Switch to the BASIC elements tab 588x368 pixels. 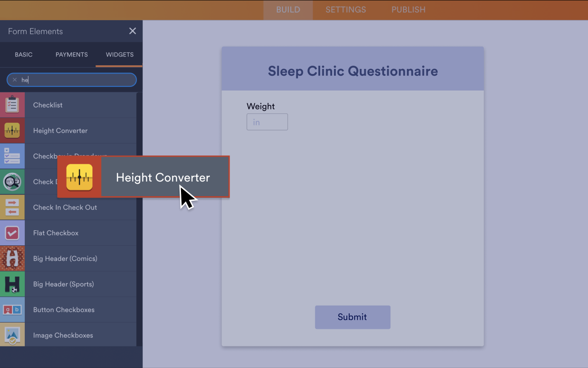23,55
